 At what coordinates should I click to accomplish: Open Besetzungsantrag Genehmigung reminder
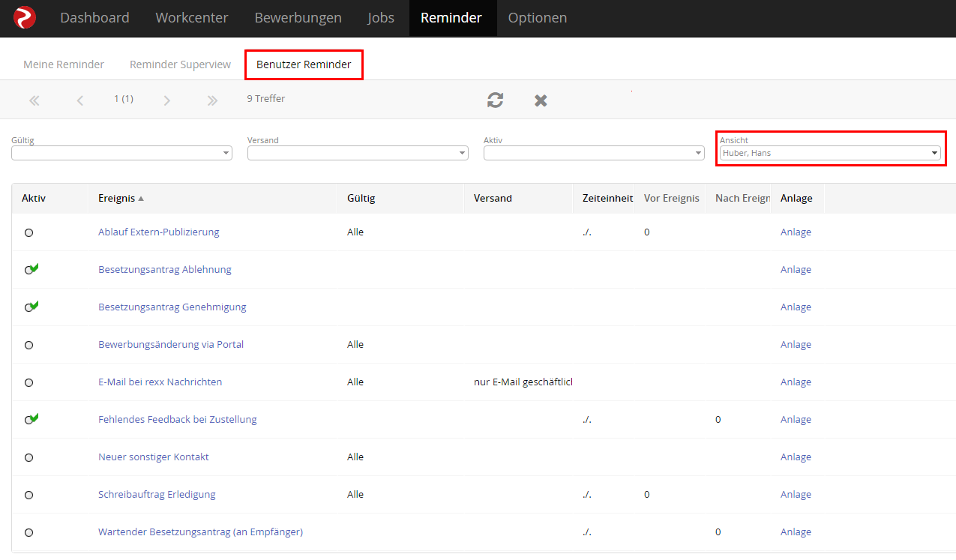(172, 307)
